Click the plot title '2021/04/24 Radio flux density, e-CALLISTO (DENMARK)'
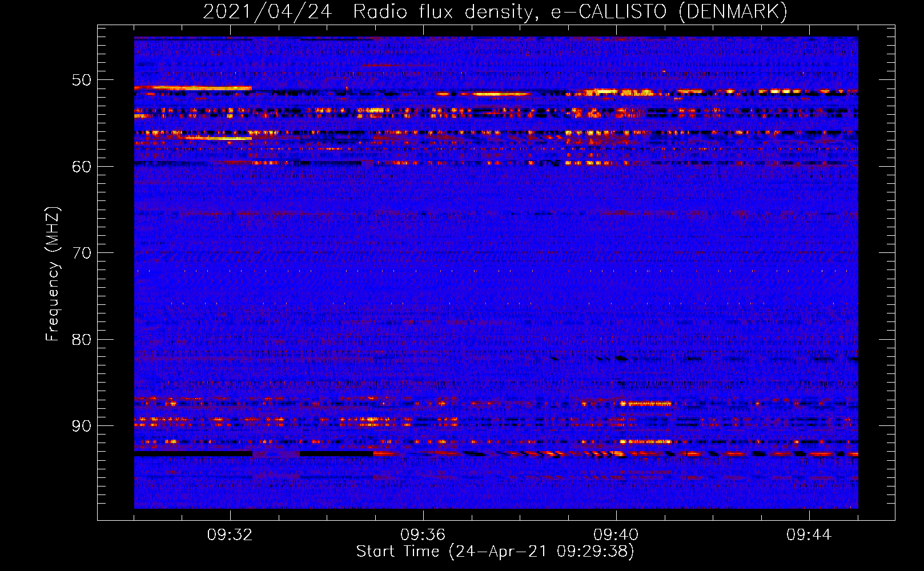Image resolution: width=924 pixels, height=571 pixels. point(495,12)
